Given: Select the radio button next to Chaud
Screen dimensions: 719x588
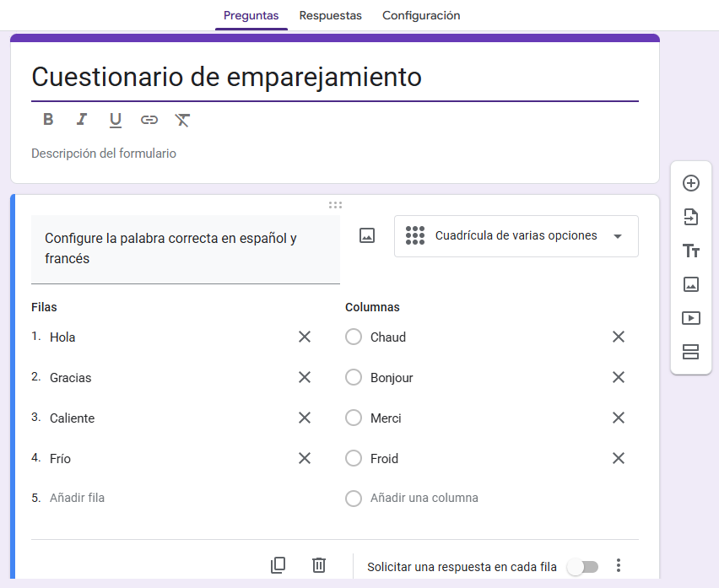Looking at the screenshot, I should 354,337.
